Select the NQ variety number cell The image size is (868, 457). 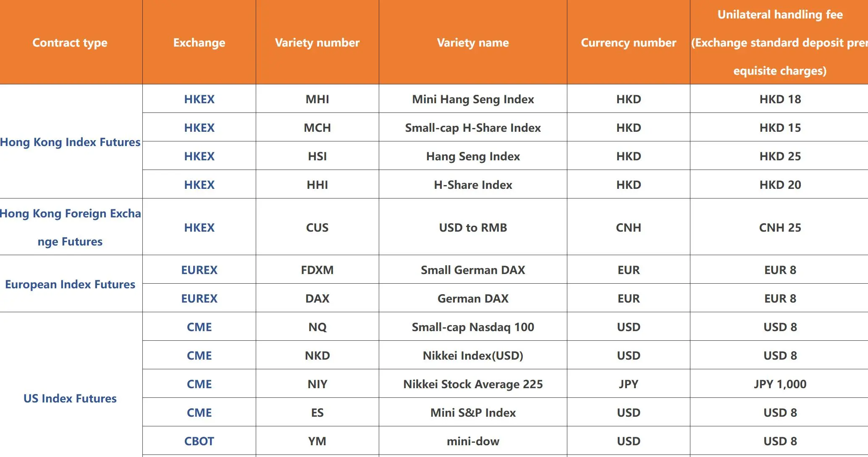tap(317, 327)
